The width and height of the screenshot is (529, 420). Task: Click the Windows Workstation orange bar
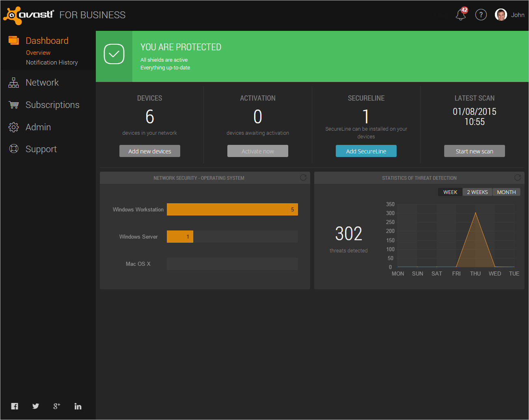tap(232, 209)
